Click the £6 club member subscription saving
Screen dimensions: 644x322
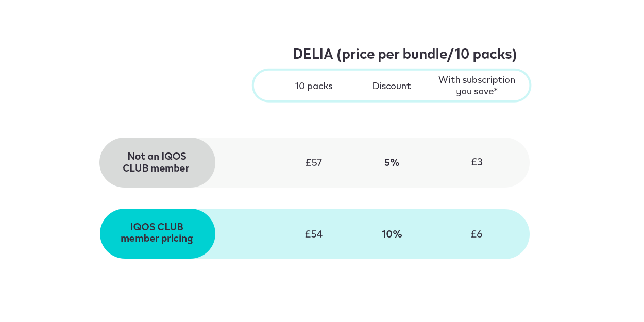pyautogui.click(x=477, y=234)
